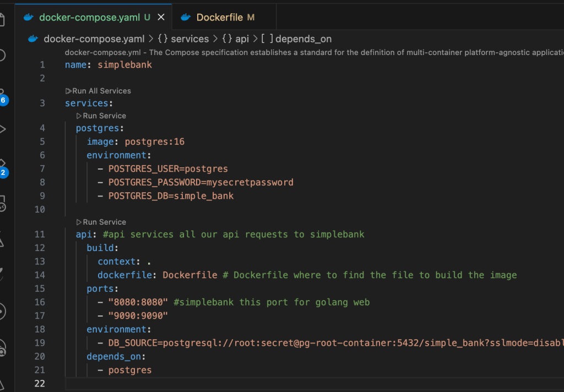The image size is (564, 392).
Task: Open the Explorer view in the activity bar
Action: [x=2, y=20]
